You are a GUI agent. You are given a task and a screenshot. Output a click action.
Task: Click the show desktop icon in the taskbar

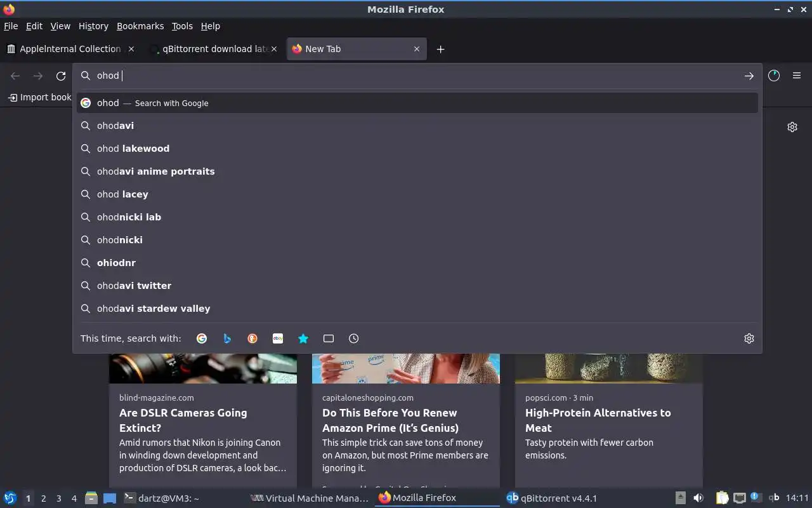point(110,498)
